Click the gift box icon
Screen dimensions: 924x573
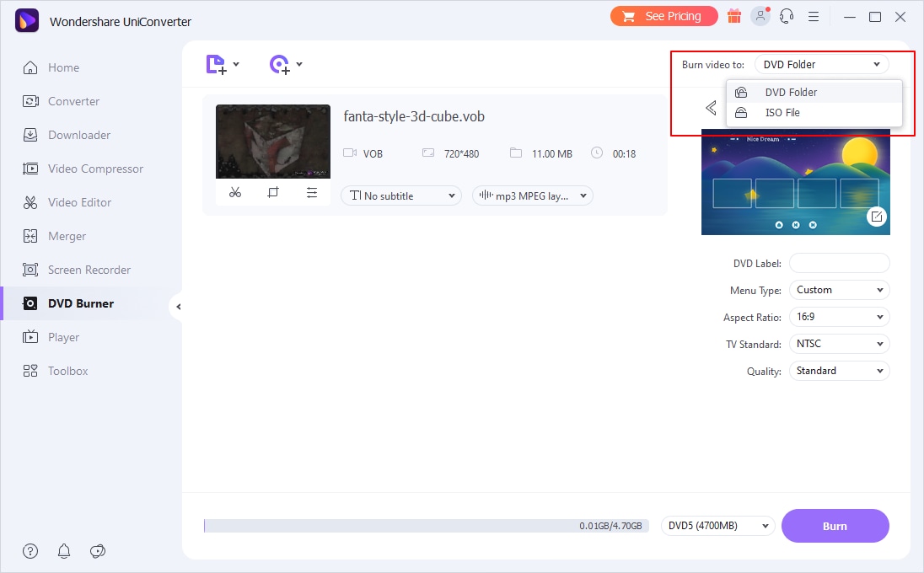tap(734, 17)
